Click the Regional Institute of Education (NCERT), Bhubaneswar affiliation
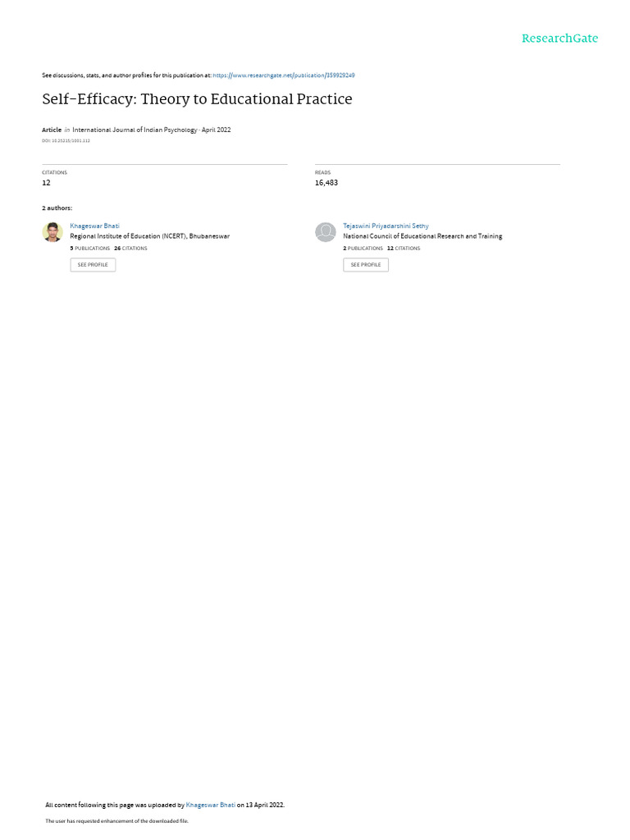 click(150, 236)
